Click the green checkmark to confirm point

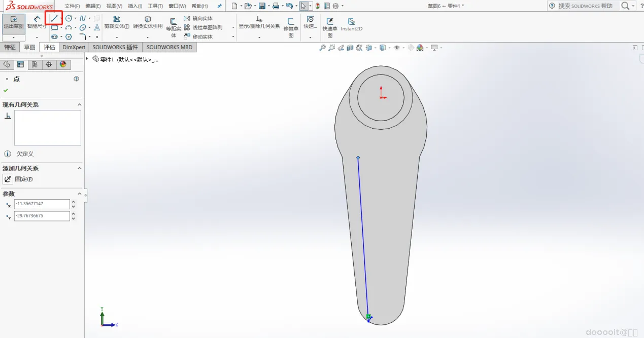pos(6,90)
